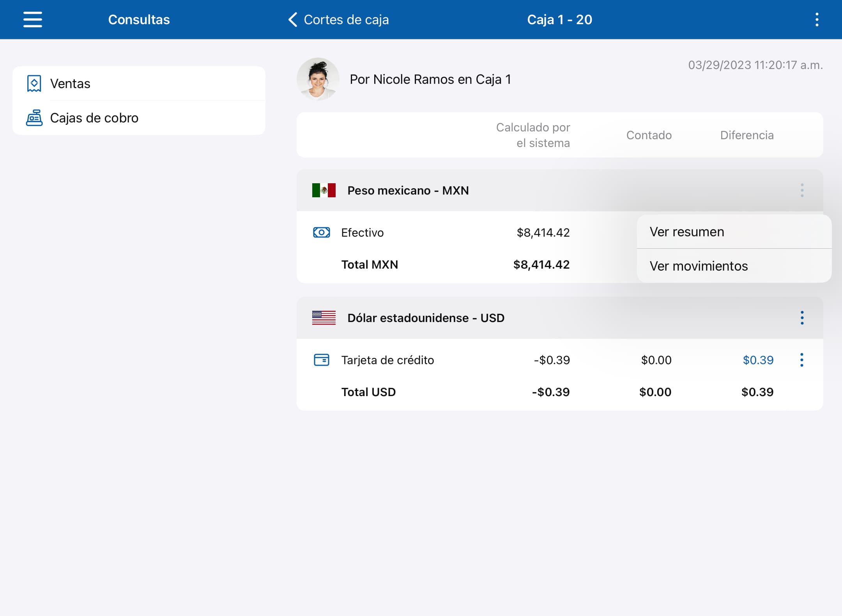
Task: Click the Mexican flag icon
Action: click(x=324, y=190)
